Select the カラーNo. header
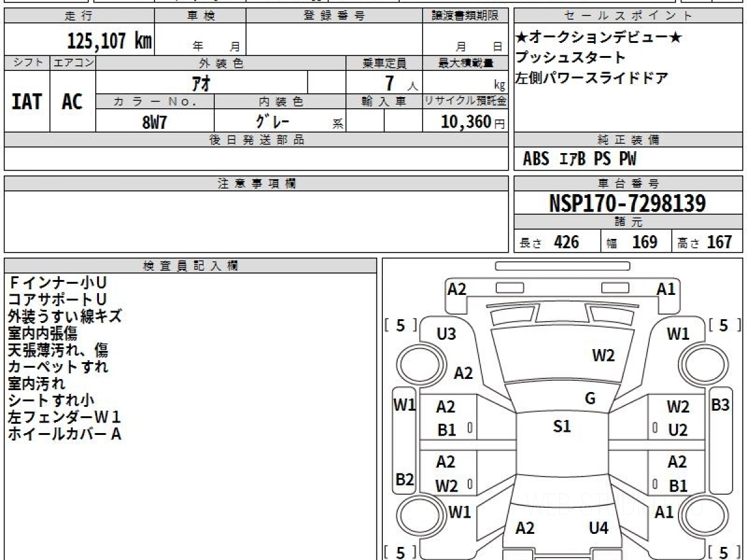 click(156, 101)
